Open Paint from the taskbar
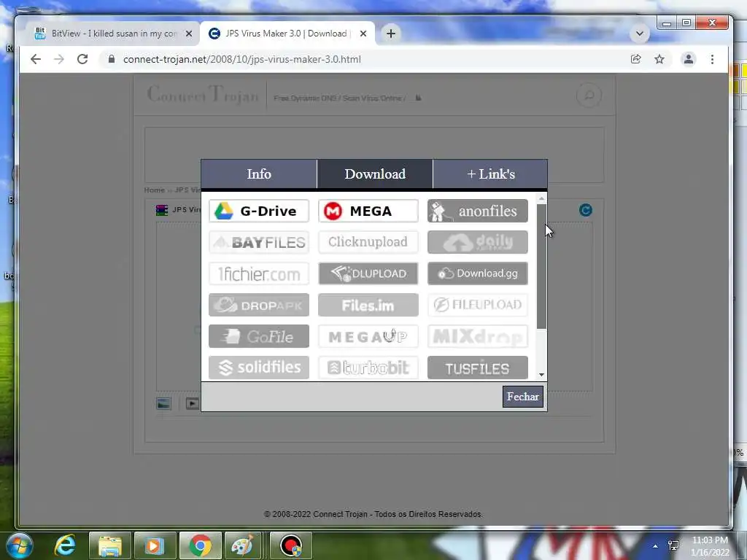Viewport: 747px width, 560px height. coord(242,545)
